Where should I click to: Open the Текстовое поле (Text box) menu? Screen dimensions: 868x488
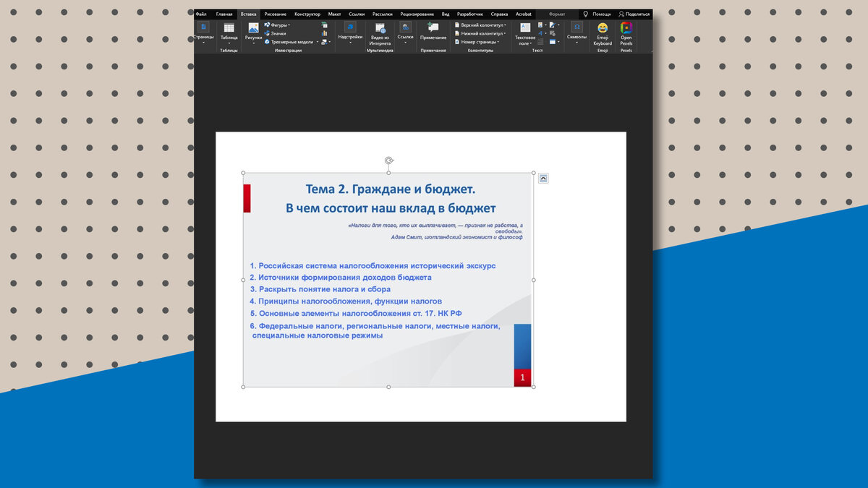525,33
